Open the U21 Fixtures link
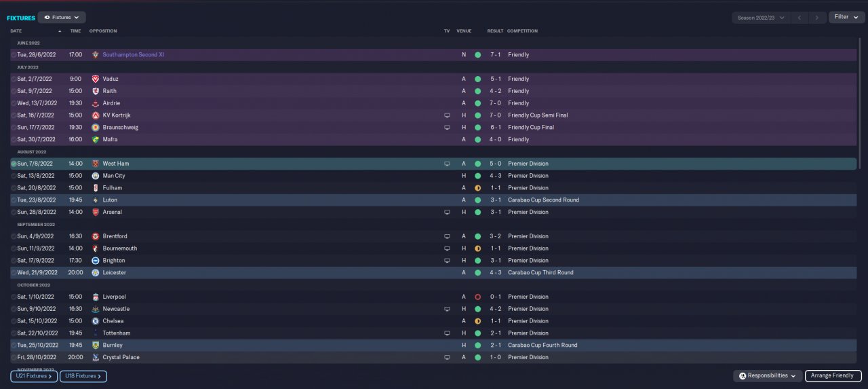This screenshot has height=389, width=868. click(33, 375)
